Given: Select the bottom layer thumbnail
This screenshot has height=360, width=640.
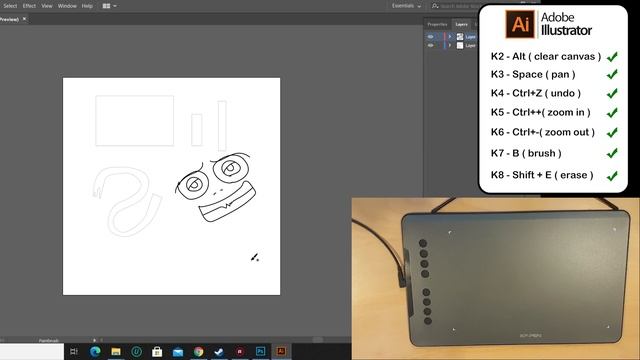Looking at the screenshot, I should click(x=460, y=45).
